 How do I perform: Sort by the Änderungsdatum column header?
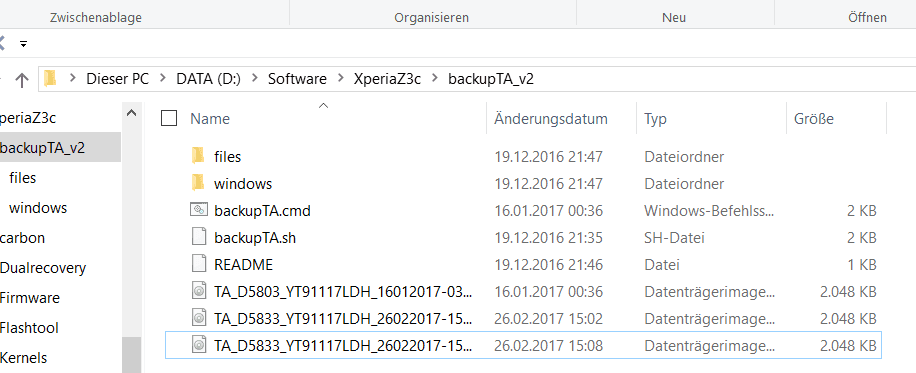(551, 119)
